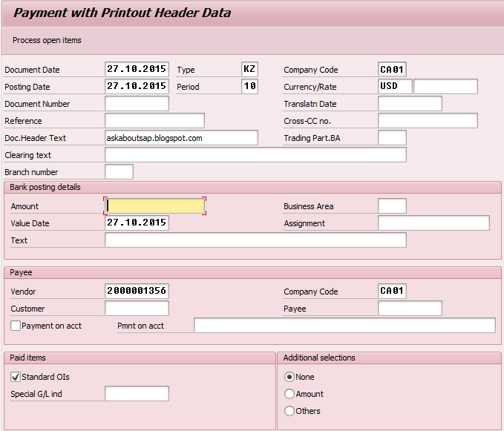This screenshot has width=504, height=431.
Task: Click the Currency/Rate label
Action: [x=310, y=87]
